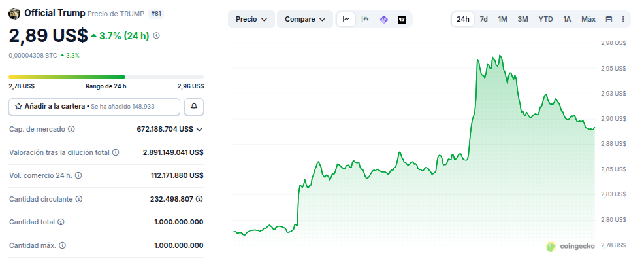Click info icon beside Cap. de mercado
This screenshot has height=265, width=644.
pyautogui.click(x=72, y=130)
